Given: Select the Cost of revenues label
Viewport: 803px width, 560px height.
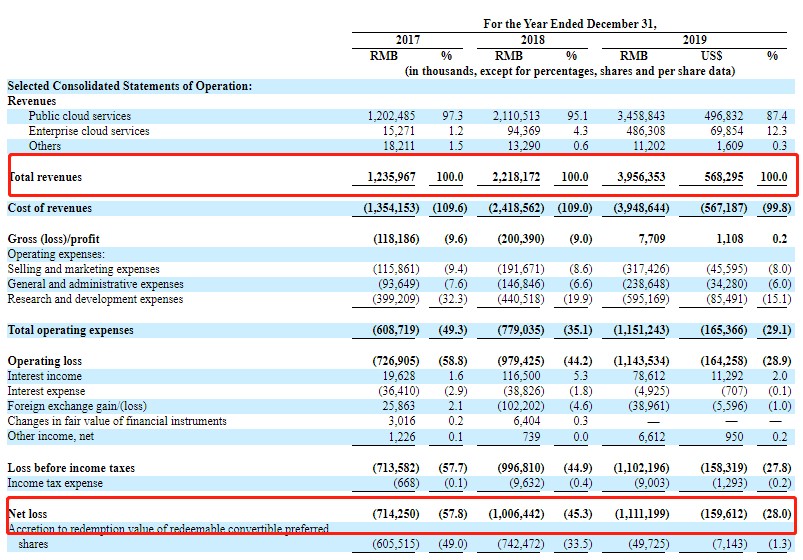Looking at the screenshot, I should click(x=50, y=208).
